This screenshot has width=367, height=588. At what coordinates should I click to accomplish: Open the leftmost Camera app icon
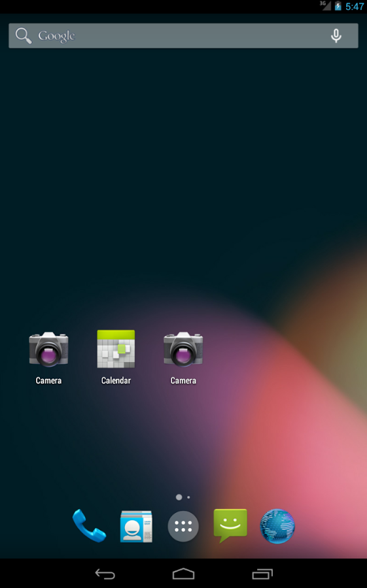(x=48, y=349)
